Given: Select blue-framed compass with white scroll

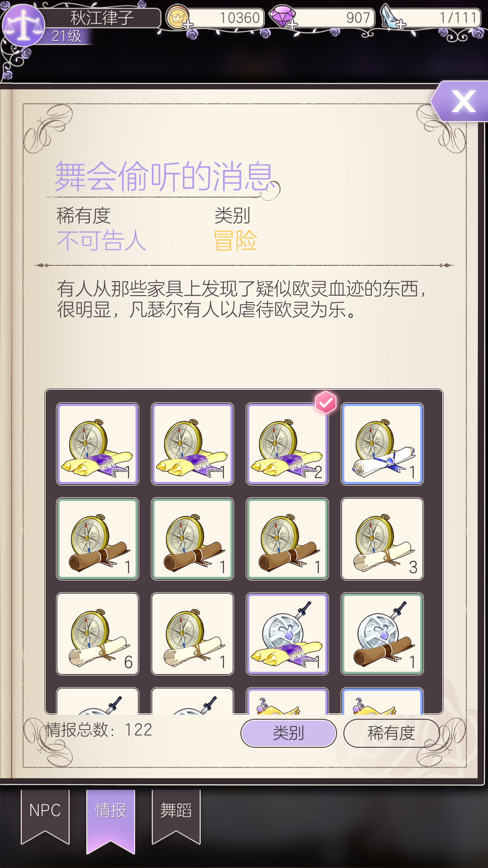Looking at the screenshot, I should pyautogui.click(x=382, y=444).
